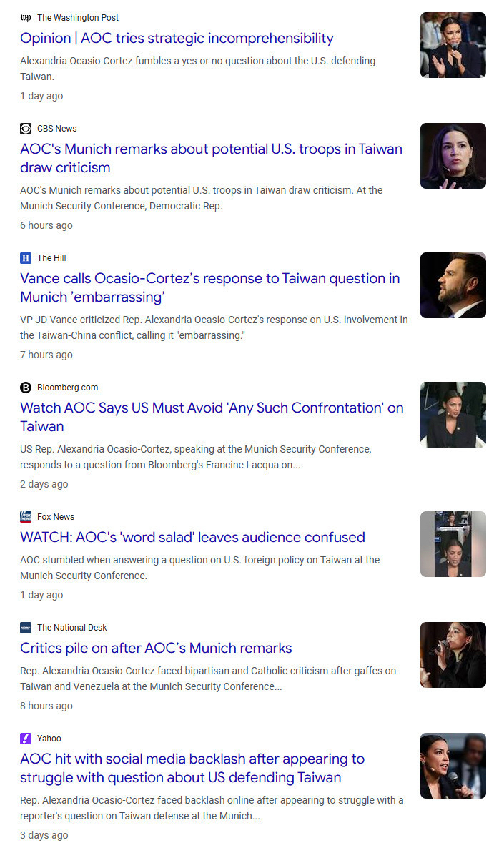Open Fox News 'word salad' headline
The image size is (504, 848).
click(x=192, y=537)
